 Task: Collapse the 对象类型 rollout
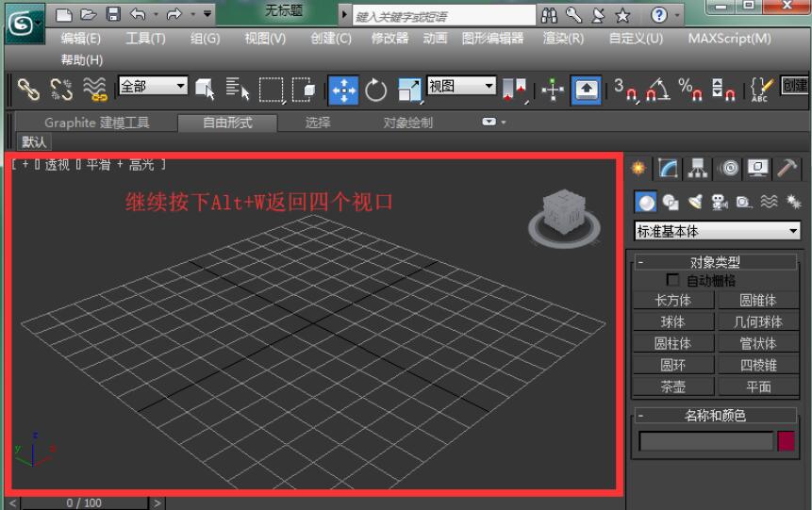(715, 262)
